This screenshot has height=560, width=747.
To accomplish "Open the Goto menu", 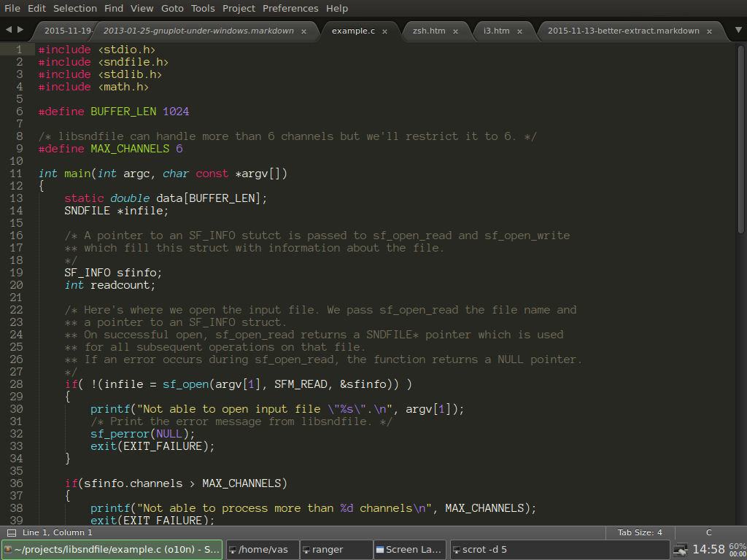I will [x=172, y=8].
